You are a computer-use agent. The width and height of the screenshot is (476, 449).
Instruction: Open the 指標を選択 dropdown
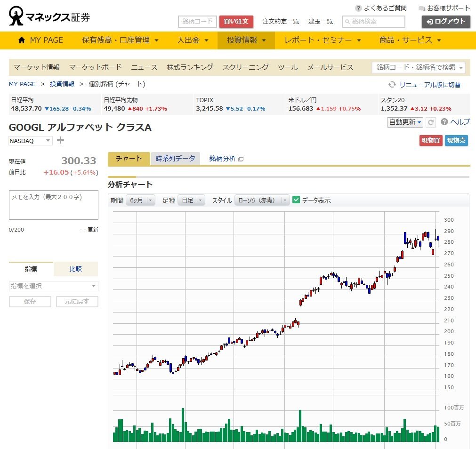(54, 286)
